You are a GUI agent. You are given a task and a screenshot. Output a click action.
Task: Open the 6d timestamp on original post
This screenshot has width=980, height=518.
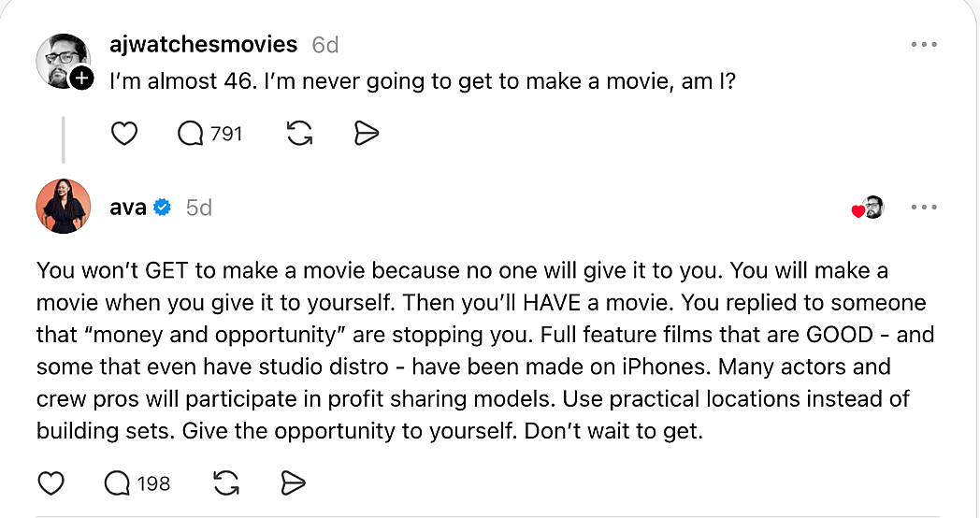324,44
